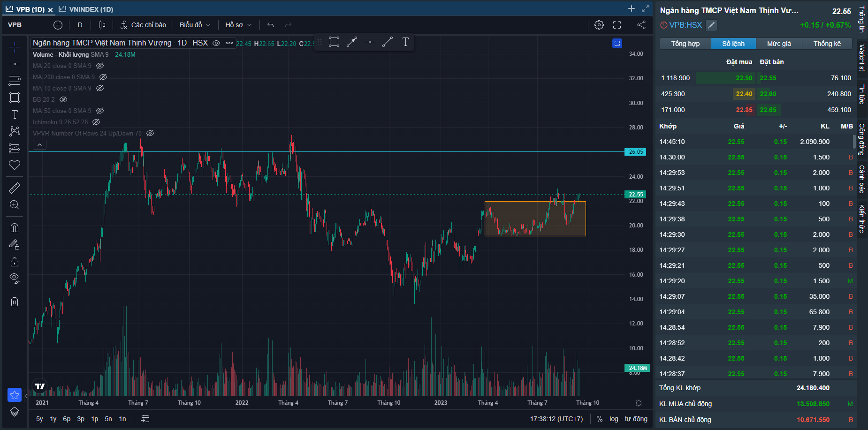Toggle tự động auto scale
The width and height of the screenshot is (868, 430).
(636, 419)
